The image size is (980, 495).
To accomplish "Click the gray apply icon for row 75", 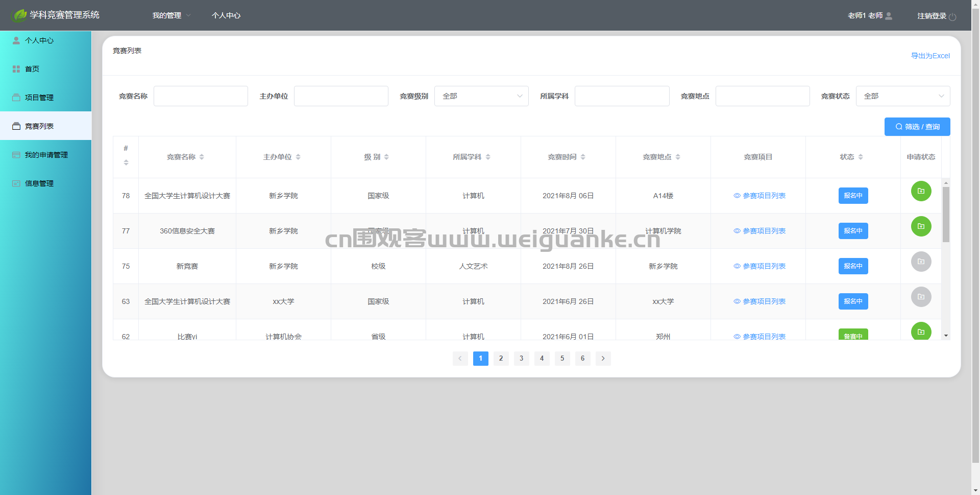I will pyautogui.click(x=921, y=262).
